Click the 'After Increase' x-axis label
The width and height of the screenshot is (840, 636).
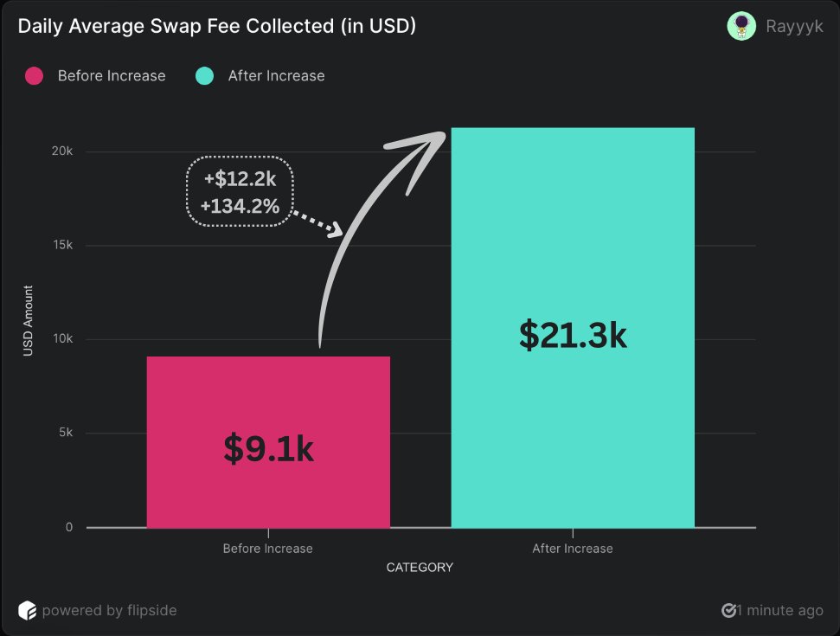click(x=573, y=549)
